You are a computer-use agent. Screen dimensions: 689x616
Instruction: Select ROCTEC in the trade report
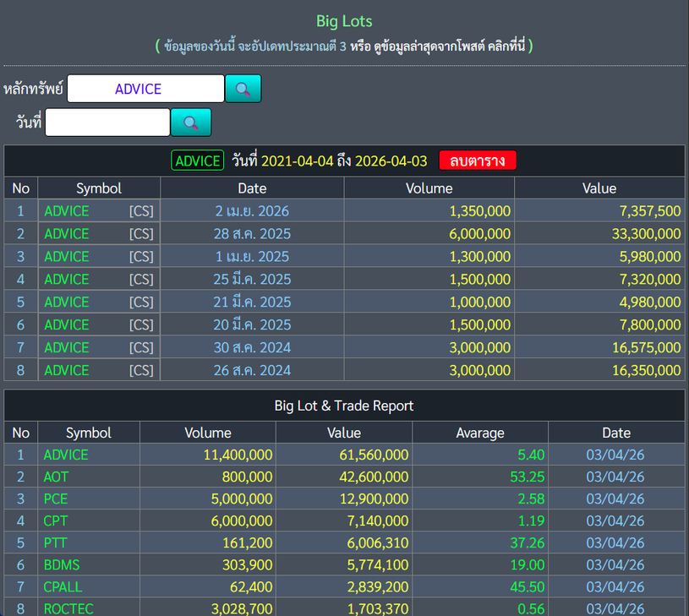[x=68, y=608]
